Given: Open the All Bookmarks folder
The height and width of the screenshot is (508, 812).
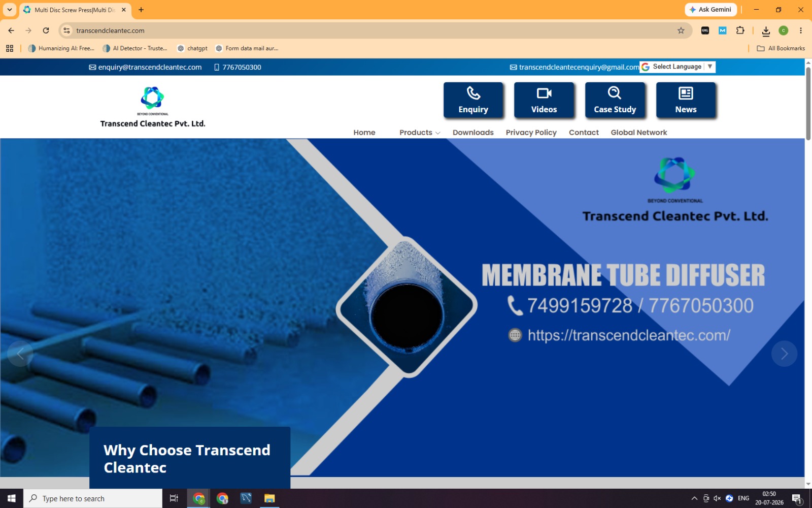Looking at the screenshot, I should click(781, 48).
